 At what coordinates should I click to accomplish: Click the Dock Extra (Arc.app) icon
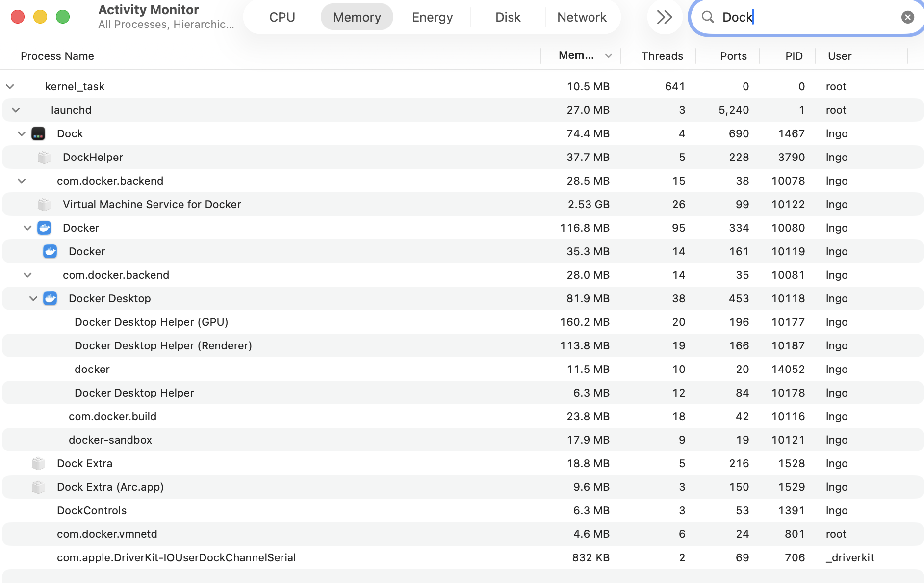click(x=38, y=487)
